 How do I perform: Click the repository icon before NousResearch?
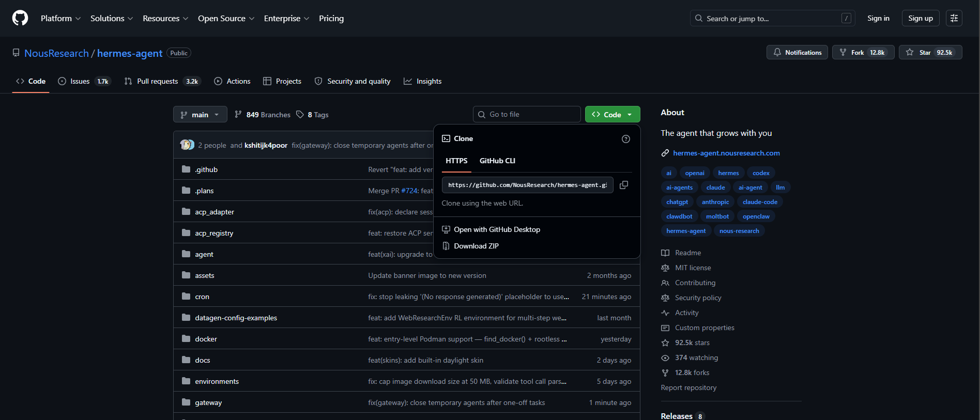pyautogui.click(x=16, y=53)
